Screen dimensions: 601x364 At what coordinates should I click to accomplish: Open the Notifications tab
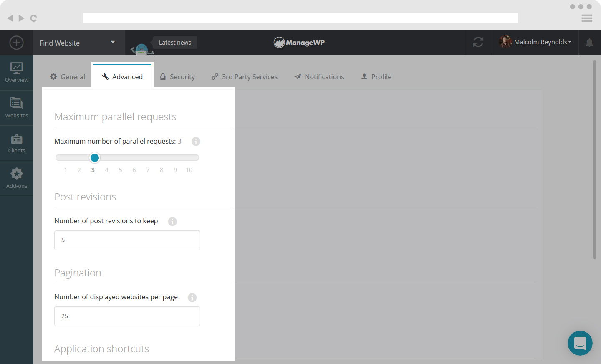tap(319, 77)
